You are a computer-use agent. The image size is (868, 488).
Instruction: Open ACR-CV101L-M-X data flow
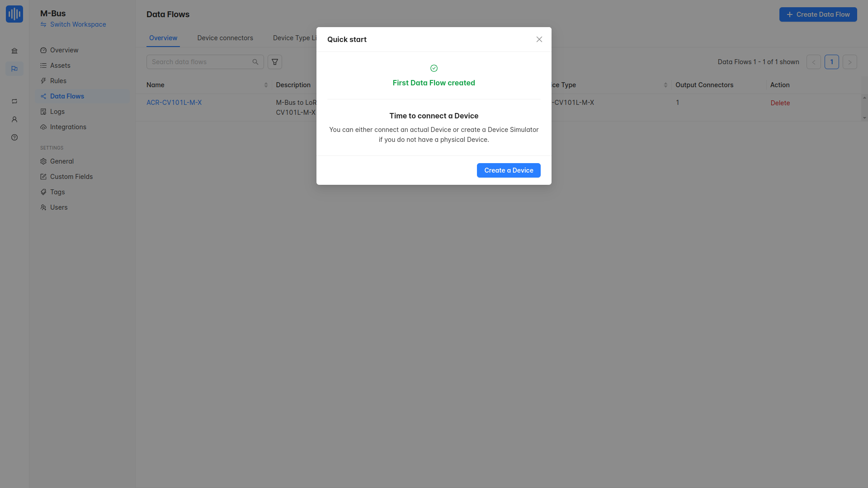174,103
